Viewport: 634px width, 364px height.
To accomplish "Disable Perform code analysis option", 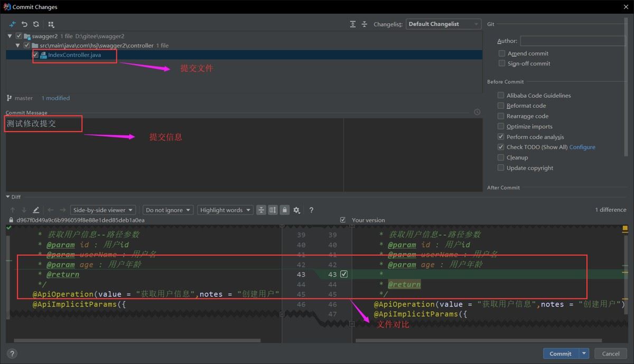I will coord(501,137).
